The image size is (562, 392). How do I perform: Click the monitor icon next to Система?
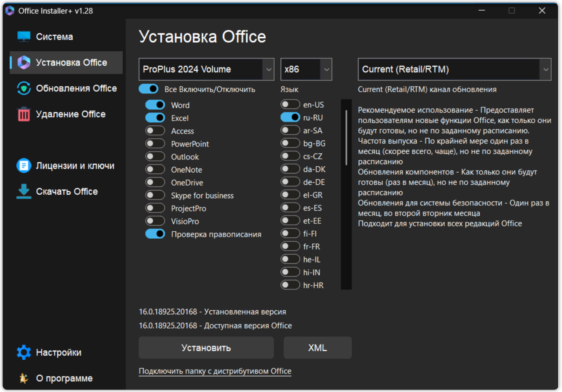(x=24, y=36)
